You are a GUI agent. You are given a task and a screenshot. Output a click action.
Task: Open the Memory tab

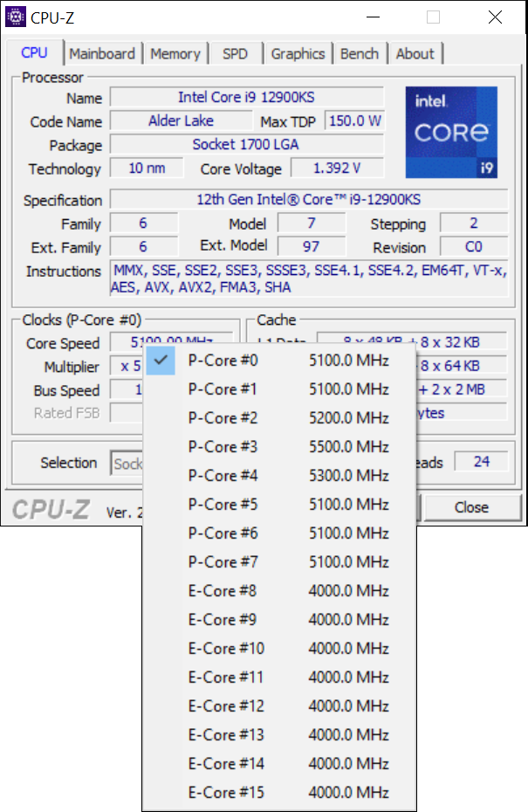tap(175, 53)
